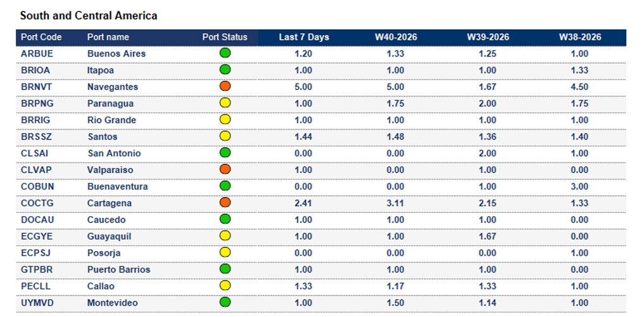
Task: Select port code BRPNG
Action: [x=37, y=103]
